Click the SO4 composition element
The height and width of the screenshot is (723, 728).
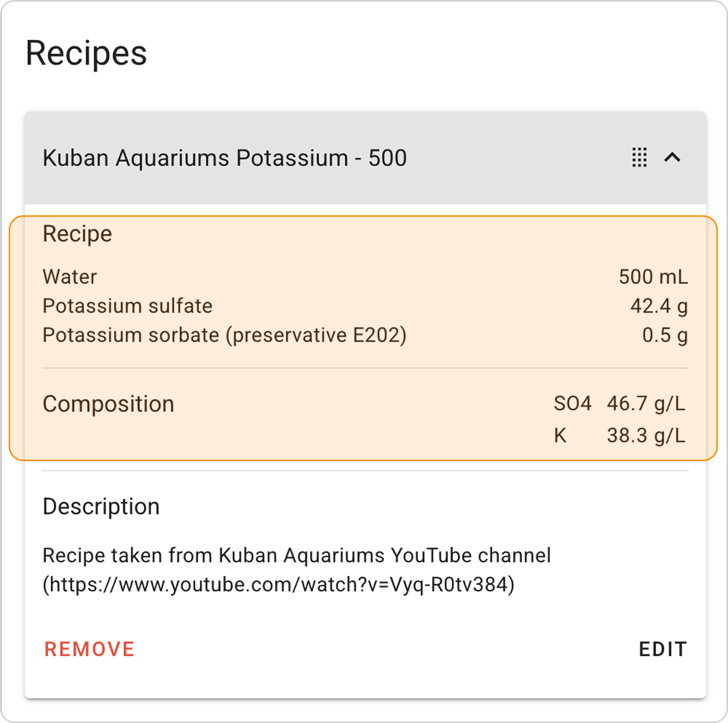(572, 404)
